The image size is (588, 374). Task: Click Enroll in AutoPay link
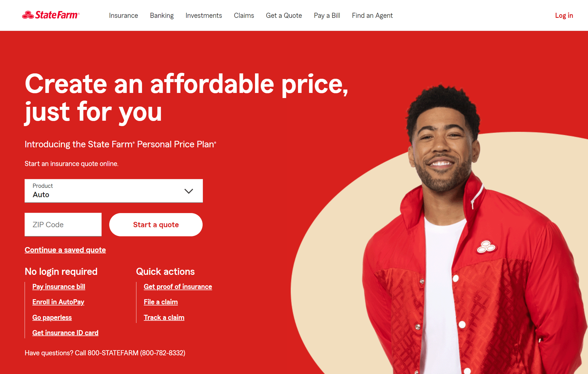point(58,302)
